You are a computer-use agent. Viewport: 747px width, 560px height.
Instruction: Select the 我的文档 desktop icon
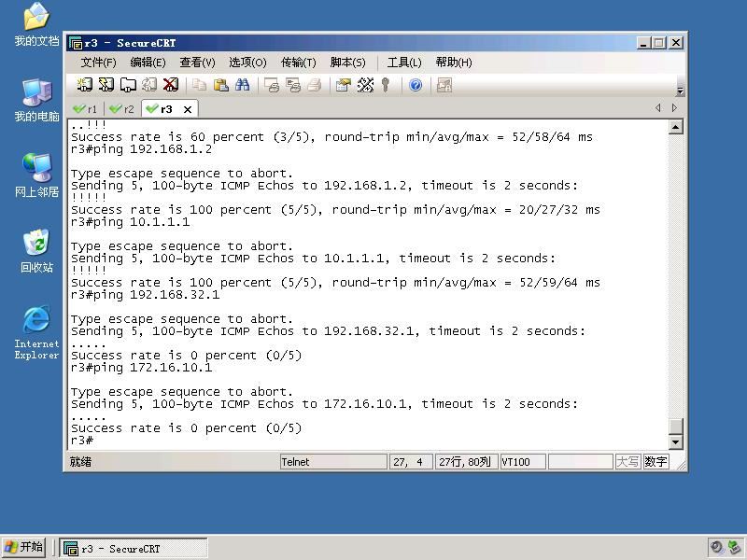point(36,25)
